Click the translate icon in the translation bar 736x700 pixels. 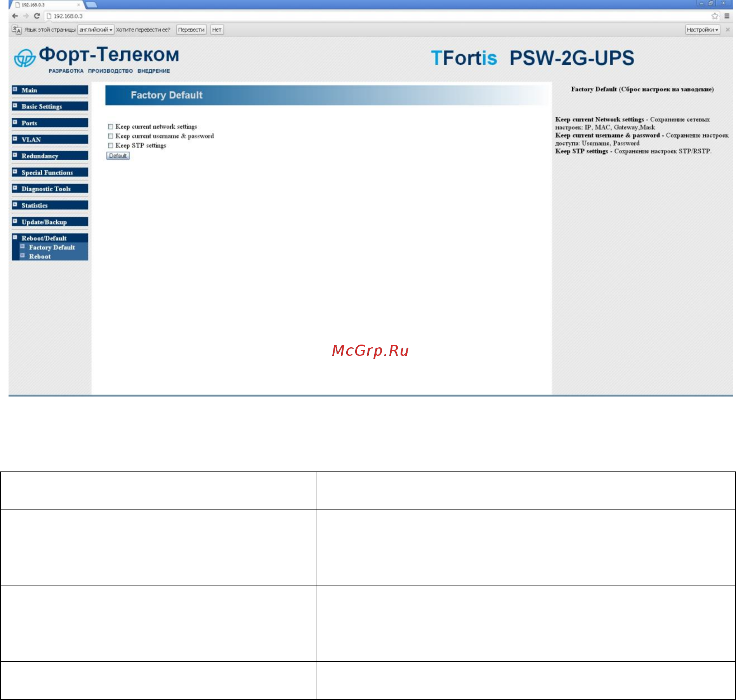[x=16, y=29]
